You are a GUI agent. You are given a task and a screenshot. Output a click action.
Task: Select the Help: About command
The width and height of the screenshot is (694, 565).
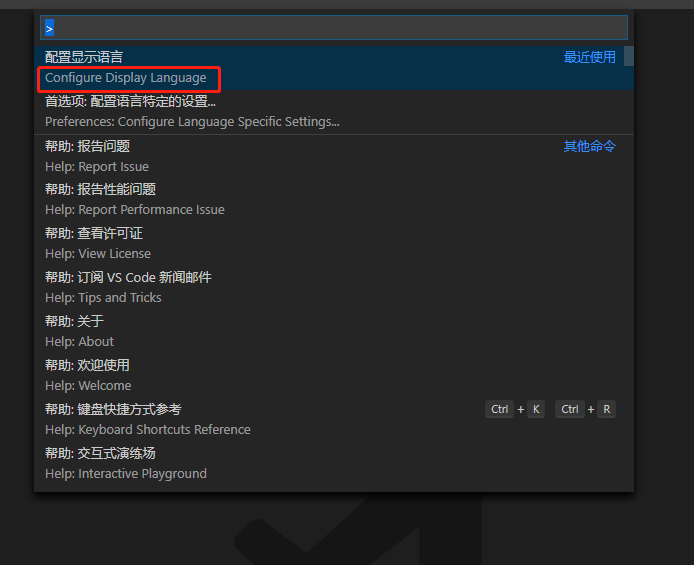(x=334, y=332)
